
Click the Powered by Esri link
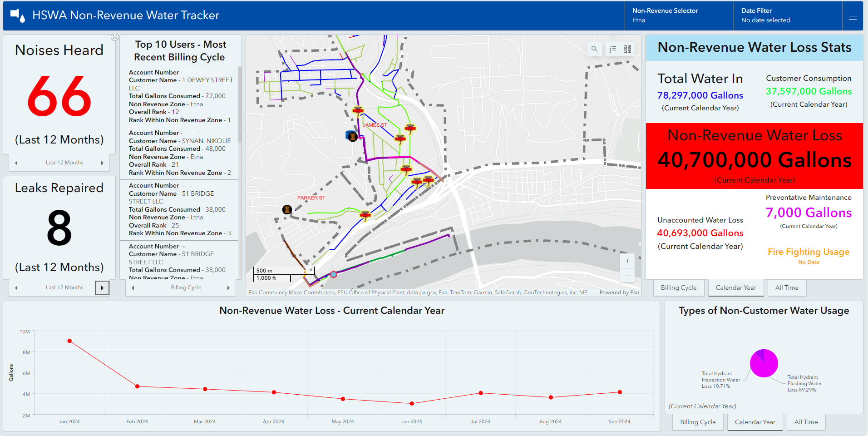point(618,292)
